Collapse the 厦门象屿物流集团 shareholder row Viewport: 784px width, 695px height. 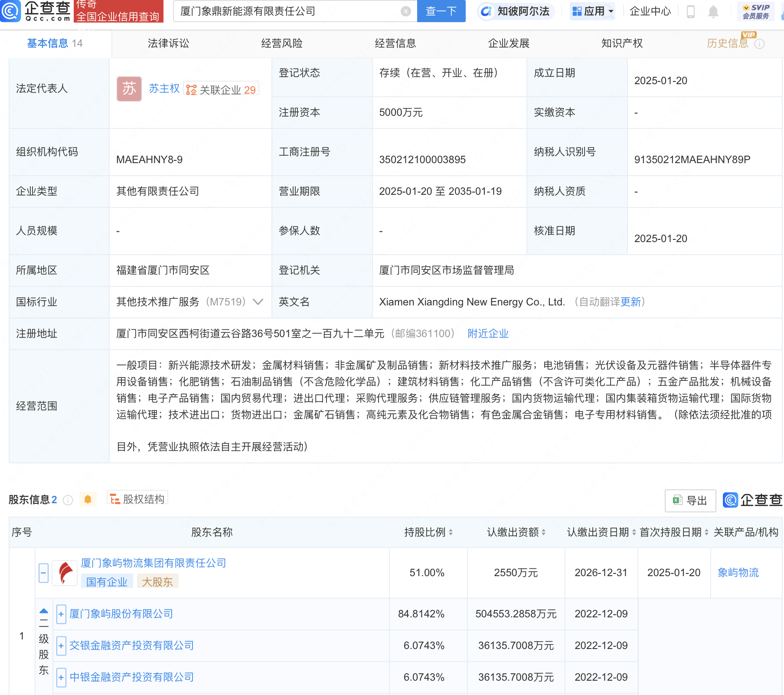(43, 573)
